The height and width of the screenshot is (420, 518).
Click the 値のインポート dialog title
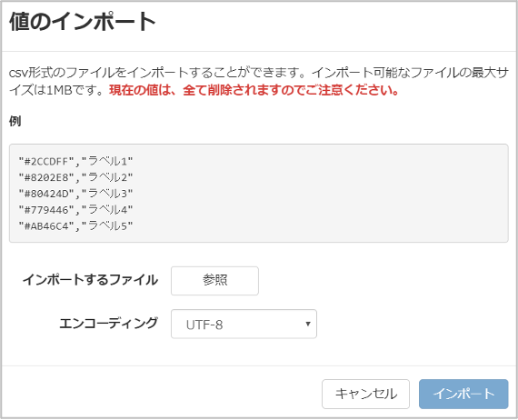[x=83, y=22]
